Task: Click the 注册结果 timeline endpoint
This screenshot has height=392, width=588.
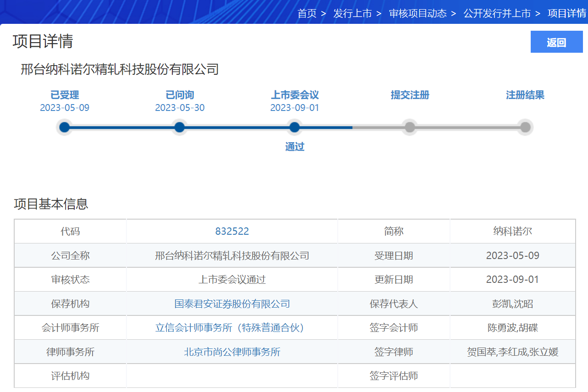Action: point(524,127)
